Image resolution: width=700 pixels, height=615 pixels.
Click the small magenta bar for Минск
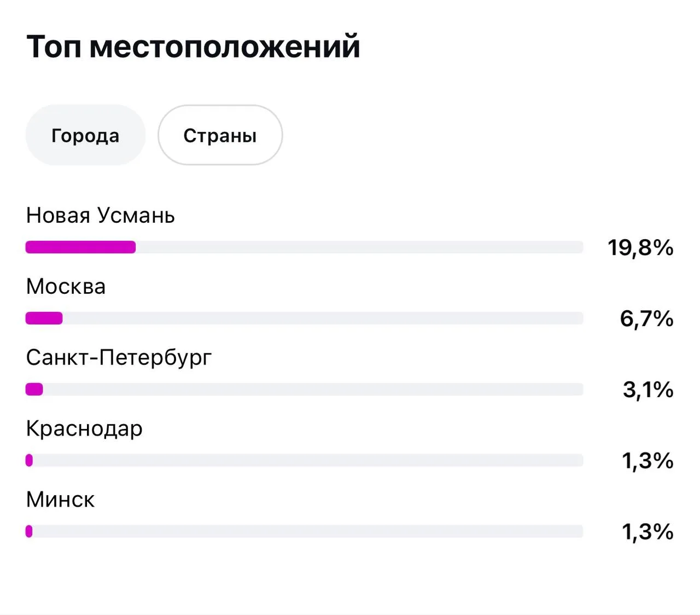tap(29, 531)
